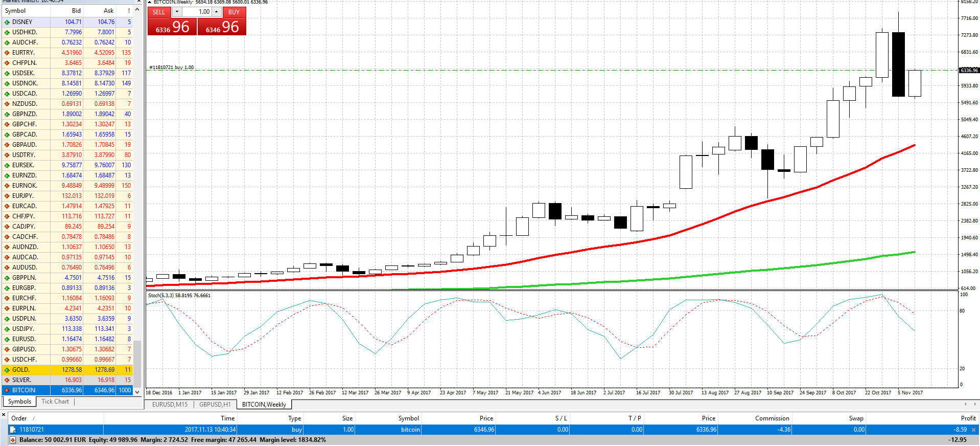Click the arrow icon next to GBPNZD

click(x=7, y=114)
